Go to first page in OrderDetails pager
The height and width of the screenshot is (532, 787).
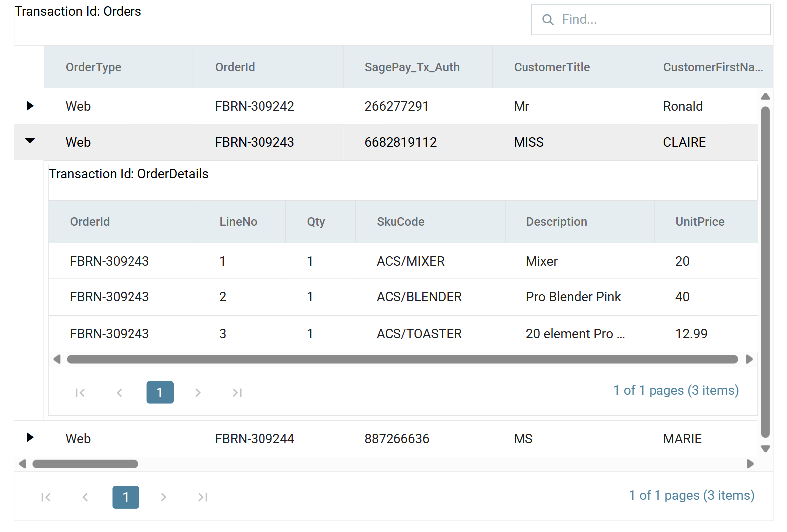coord(80,393)
